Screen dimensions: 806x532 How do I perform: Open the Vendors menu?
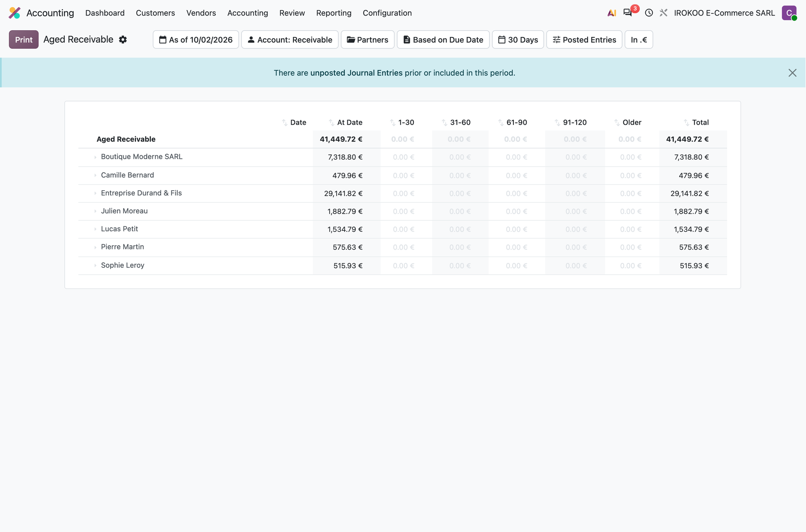coord(201,13)
